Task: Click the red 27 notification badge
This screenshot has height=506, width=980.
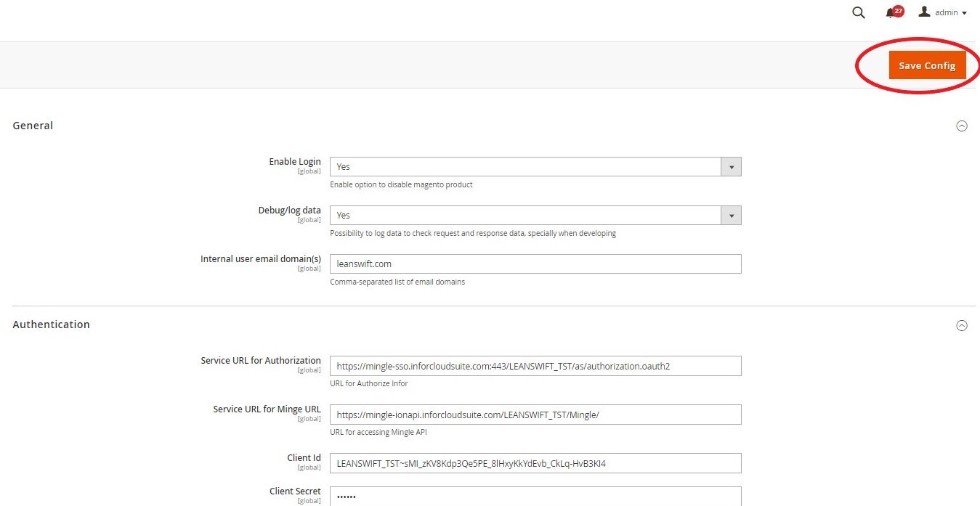Action: (x=899, y=11)
